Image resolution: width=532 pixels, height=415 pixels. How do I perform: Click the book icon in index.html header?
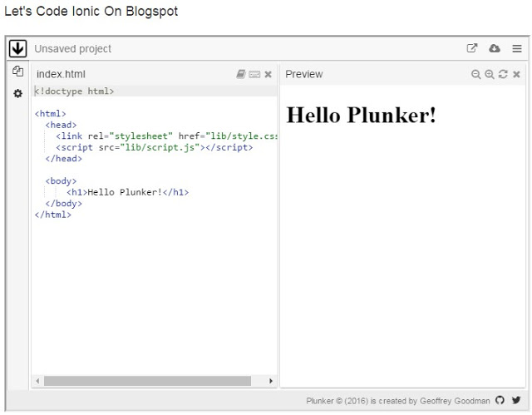[x=240, y=74]
